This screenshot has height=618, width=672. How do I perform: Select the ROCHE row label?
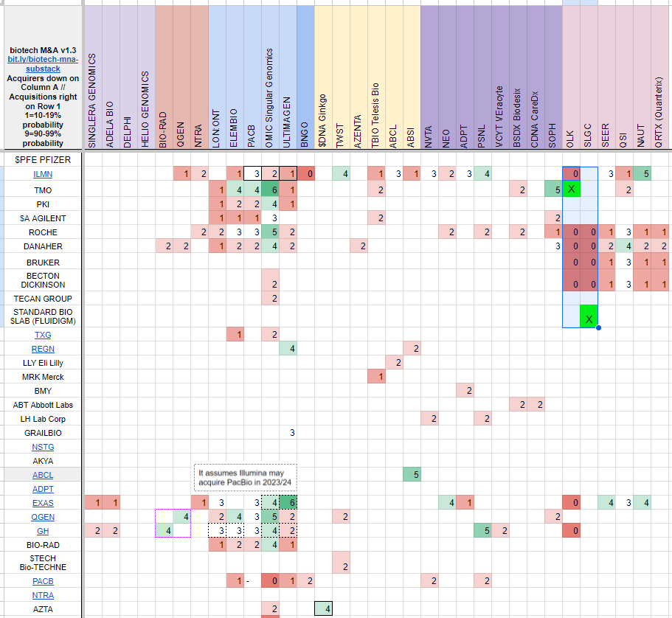[x=43, y=232]
